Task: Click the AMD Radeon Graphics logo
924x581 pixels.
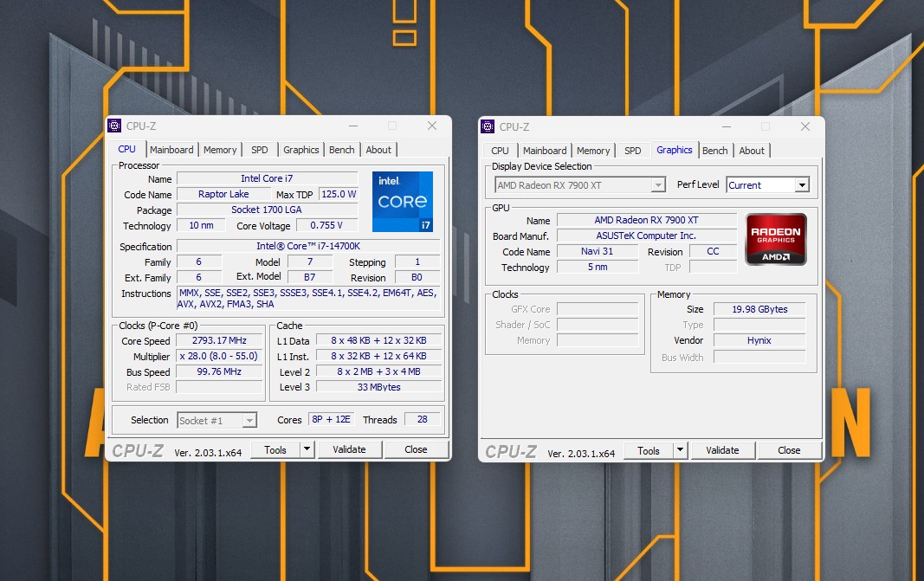Action: (776, 239)
